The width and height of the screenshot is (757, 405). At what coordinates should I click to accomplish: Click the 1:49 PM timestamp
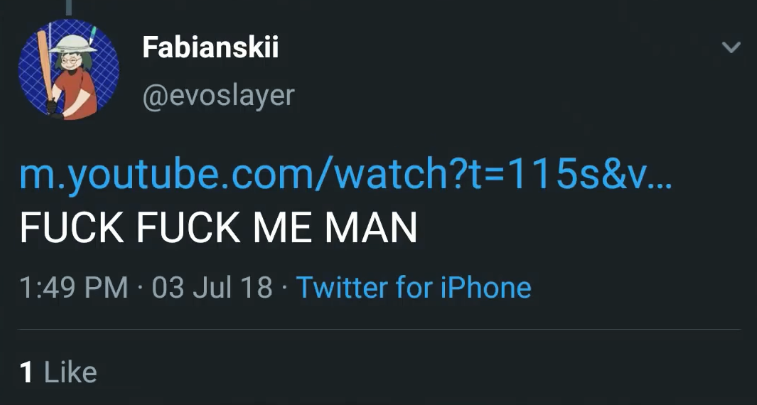tap(74, 287)
